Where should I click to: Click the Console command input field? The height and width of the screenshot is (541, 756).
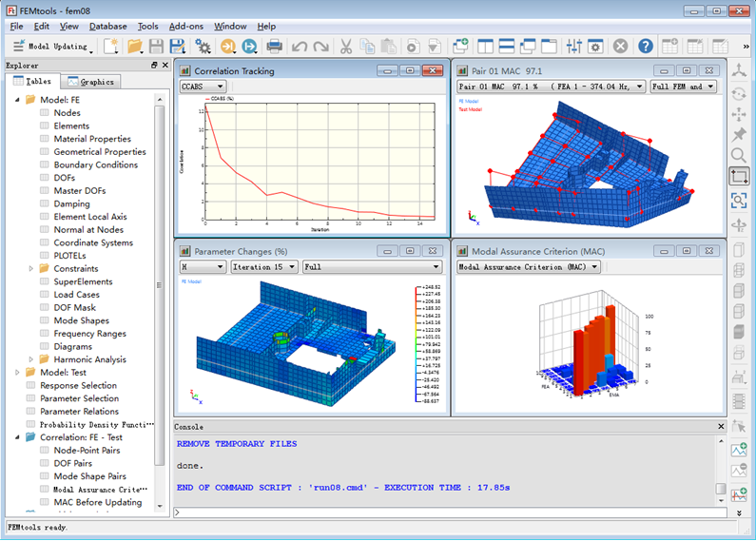pos(450,512)
